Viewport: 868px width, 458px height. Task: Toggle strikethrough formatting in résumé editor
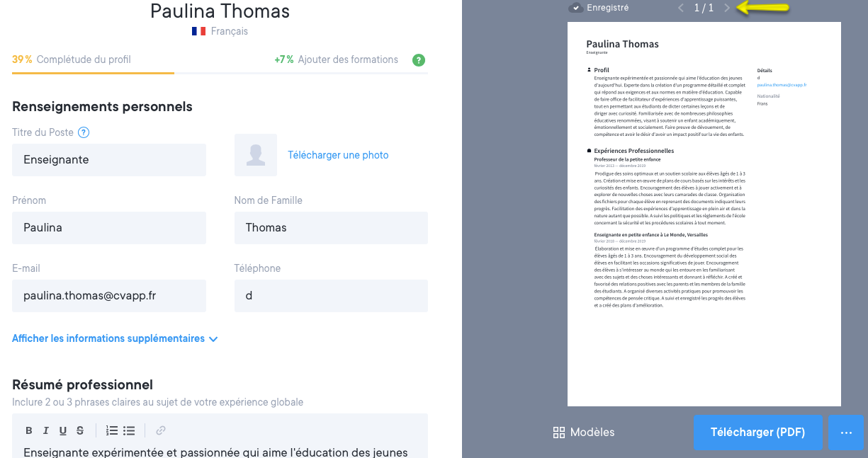click(80, 430)
